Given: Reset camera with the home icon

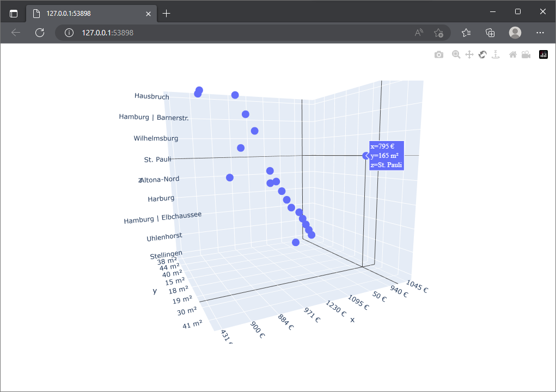Looking at the screenshot, I should 512,54.
